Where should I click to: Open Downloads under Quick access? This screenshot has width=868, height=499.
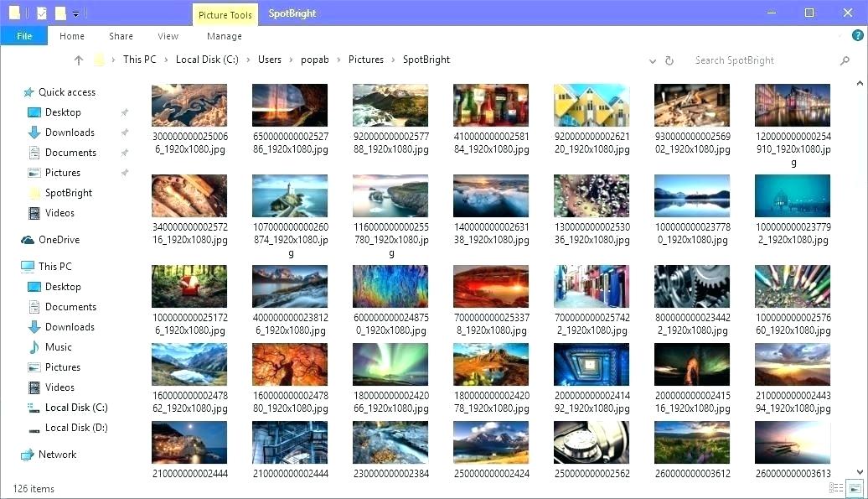(70, 133)
